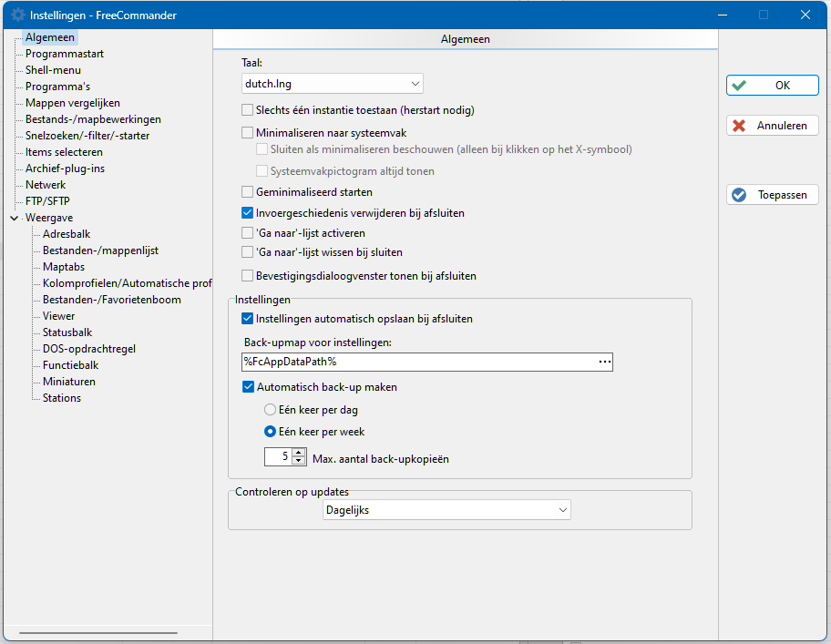Disable Automatisch back-up maken checkbox
831x644 pixels.
click(x=248, y=387)
